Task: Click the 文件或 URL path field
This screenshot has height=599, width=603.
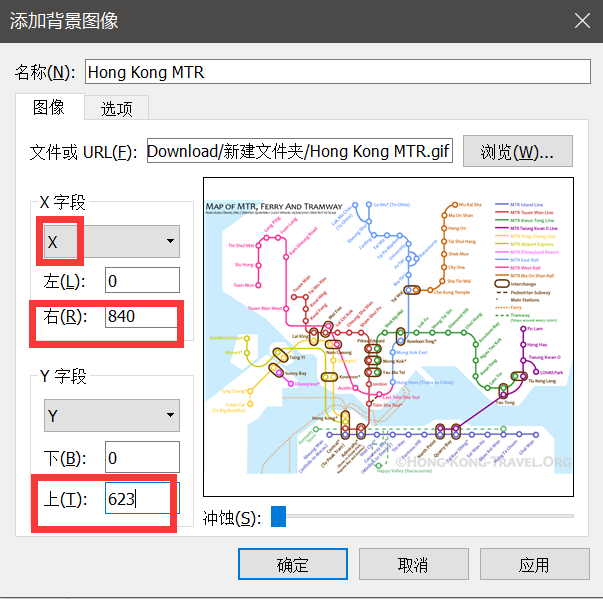Action: (300, 151)
